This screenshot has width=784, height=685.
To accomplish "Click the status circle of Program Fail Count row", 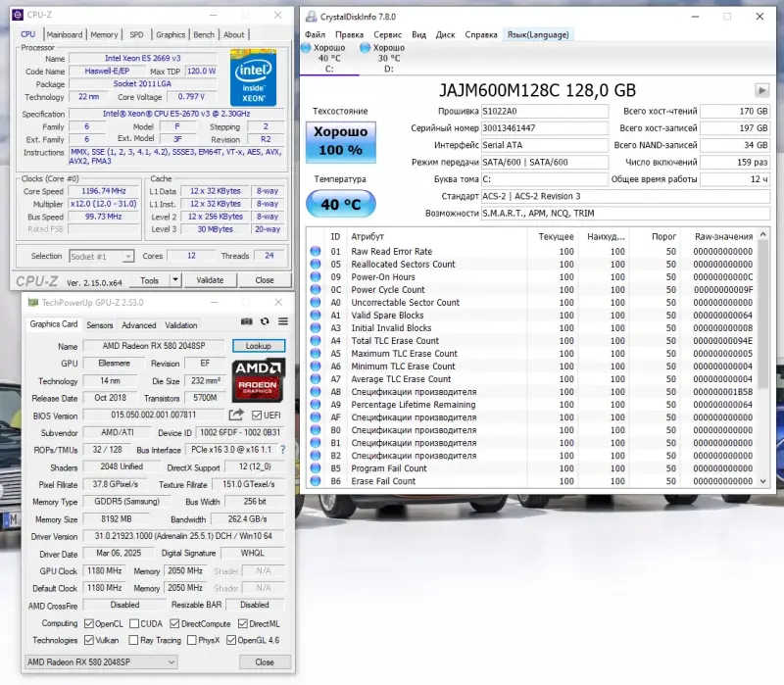I will point(316,468).
